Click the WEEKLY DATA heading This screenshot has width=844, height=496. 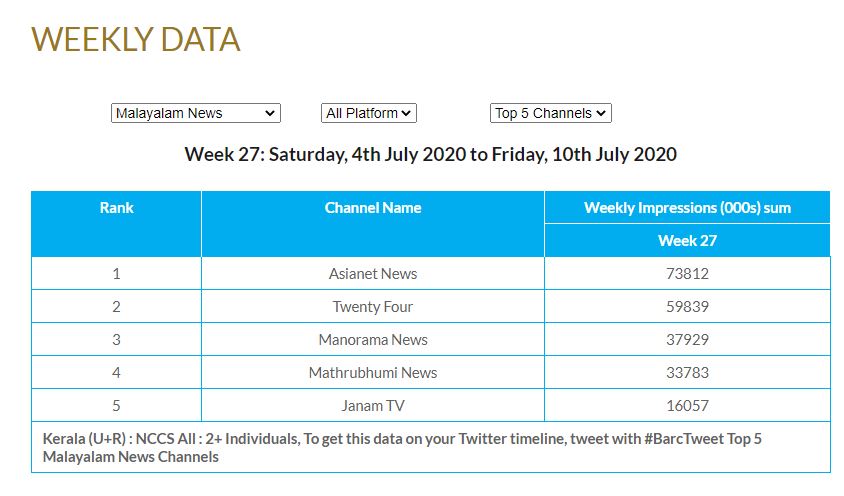click(x=136, y=39)
